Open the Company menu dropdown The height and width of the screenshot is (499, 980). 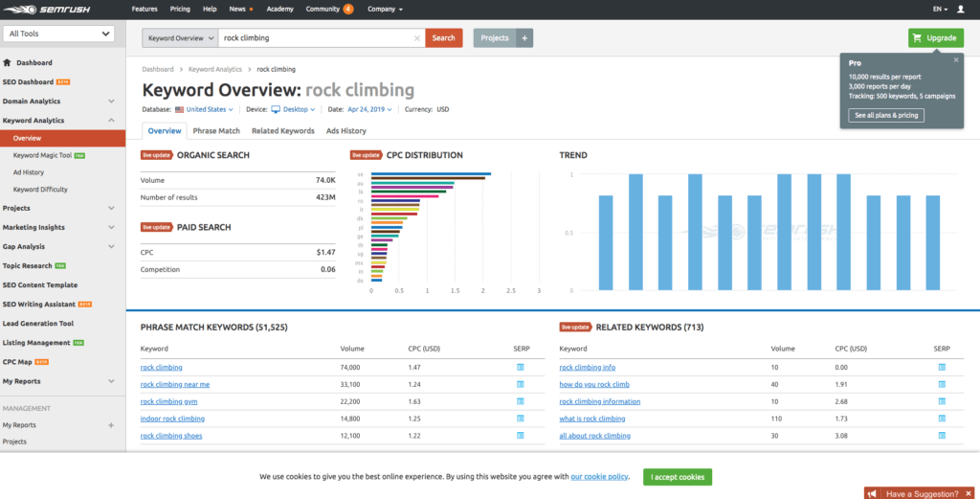[385, 10]
